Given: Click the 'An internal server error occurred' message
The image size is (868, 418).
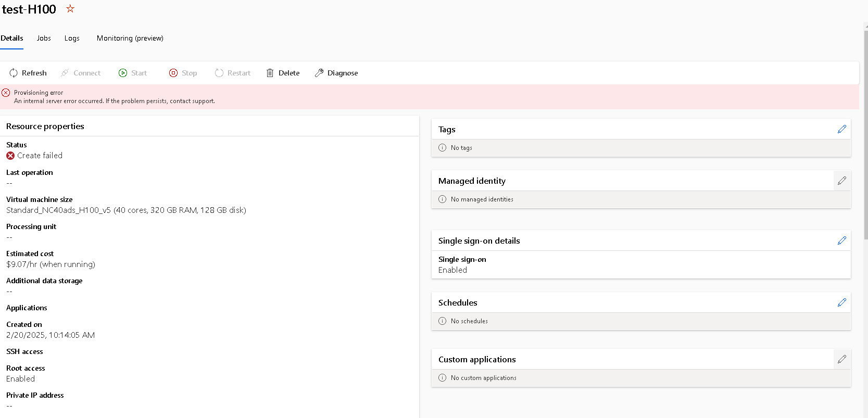Looking at the screenshot, I should coord(115,101).
